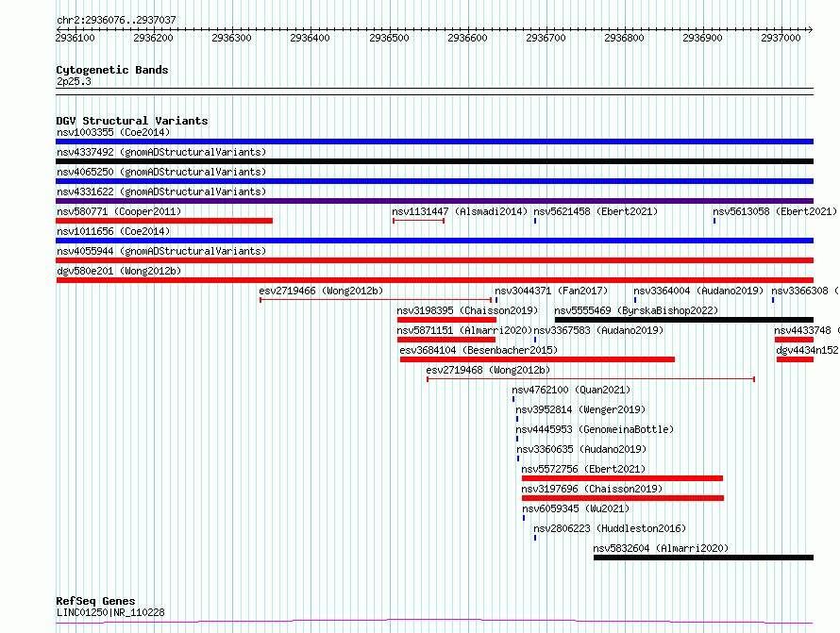This screenshot has height=633, width=840.
Task: Click the LINC01250|NR_110228 gene label
Action: [x=110, y=612]
